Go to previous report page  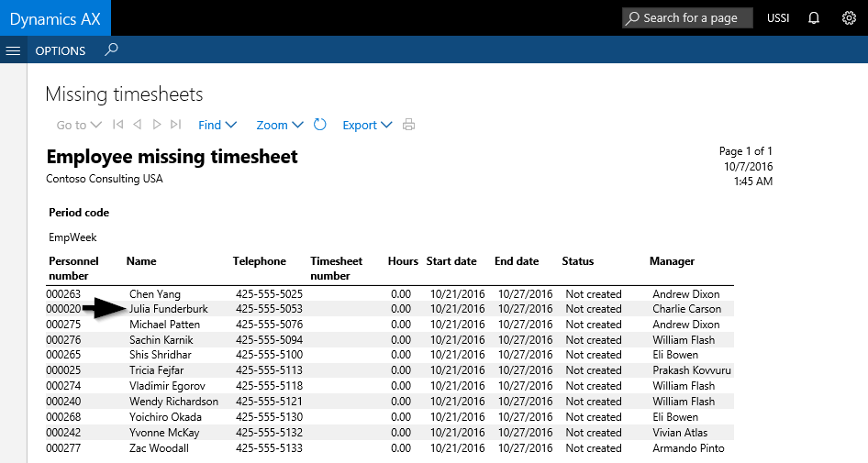pos(137,125)
